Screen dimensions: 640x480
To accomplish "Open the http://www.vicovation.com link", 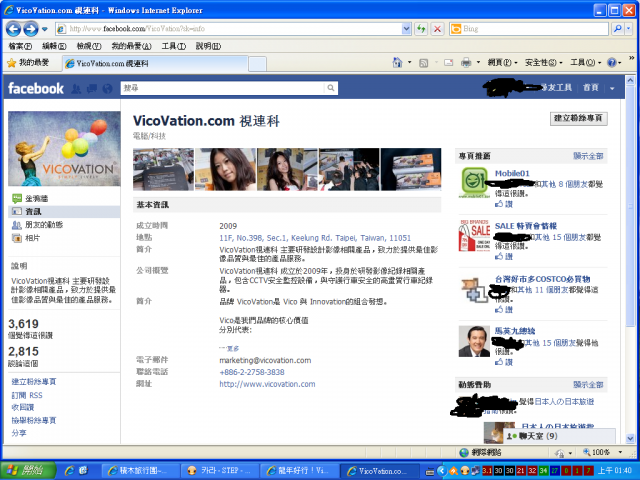I will 267,384.
